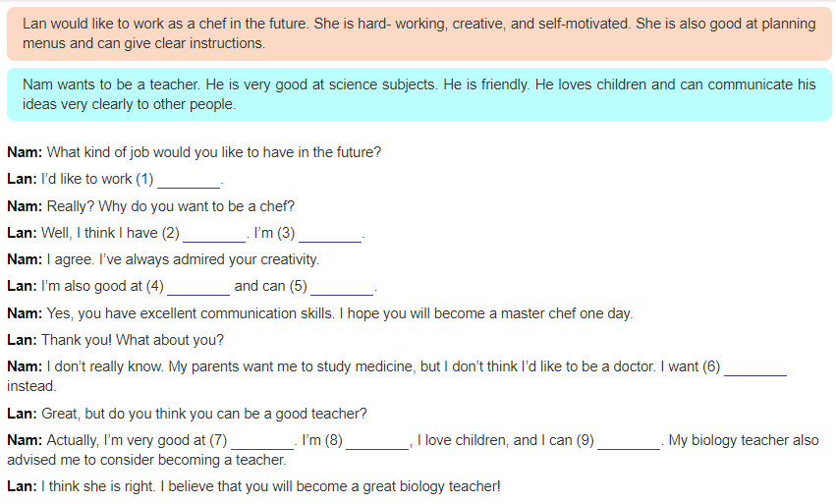The image size is (836, 504).
Task: Click blank (2) after "I think I have"
Action: pos(214,234)
